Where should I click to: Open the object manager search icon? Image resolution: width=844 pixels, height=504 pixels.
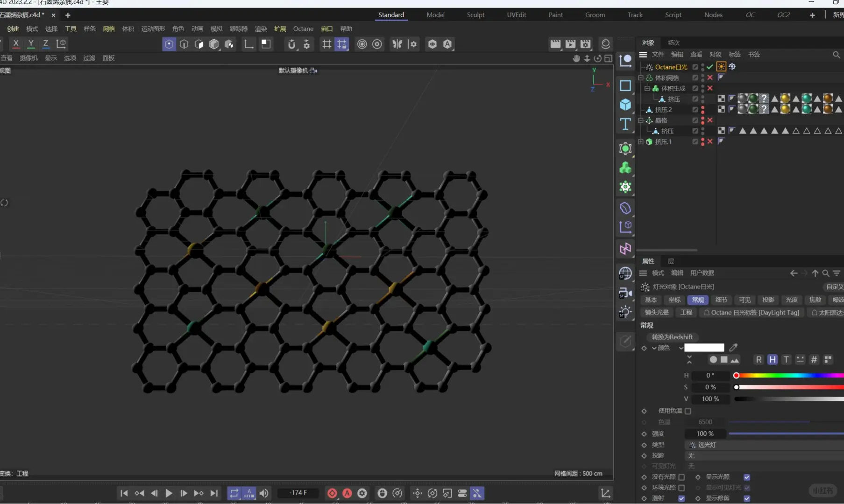[x=836, y=55]
